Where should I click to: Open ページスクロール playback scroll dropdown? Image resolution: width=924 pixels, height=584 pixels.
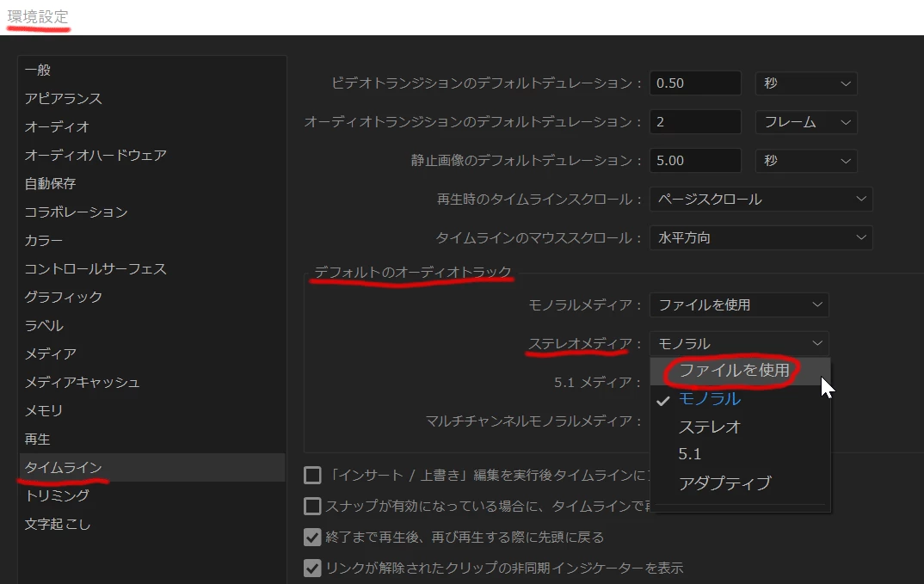tap(761, 200)
